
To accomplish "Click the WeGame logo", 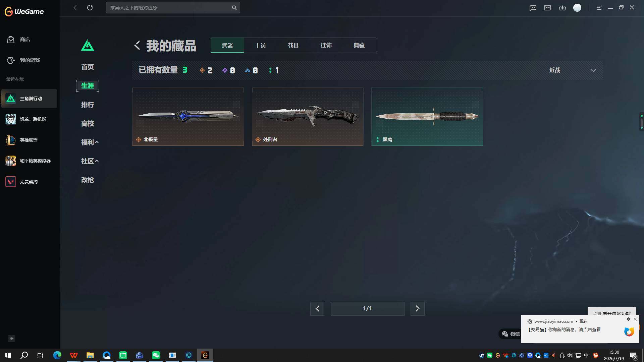I will 24,11.
